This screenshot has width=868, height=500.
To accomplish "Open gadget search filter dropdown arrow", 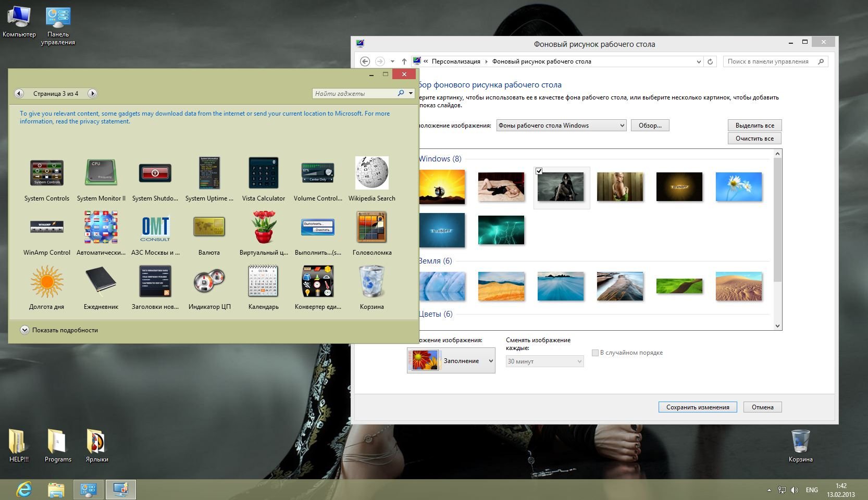I will coord(411,93).
